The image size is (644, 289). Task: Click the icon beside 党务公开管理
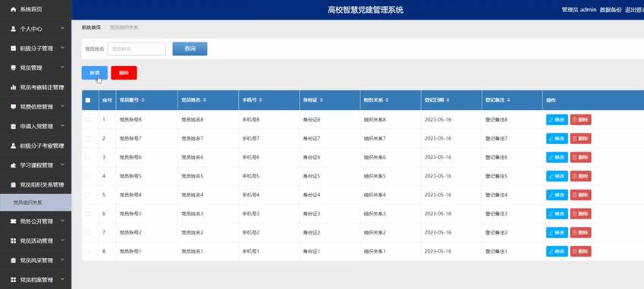tap(13, 221)
